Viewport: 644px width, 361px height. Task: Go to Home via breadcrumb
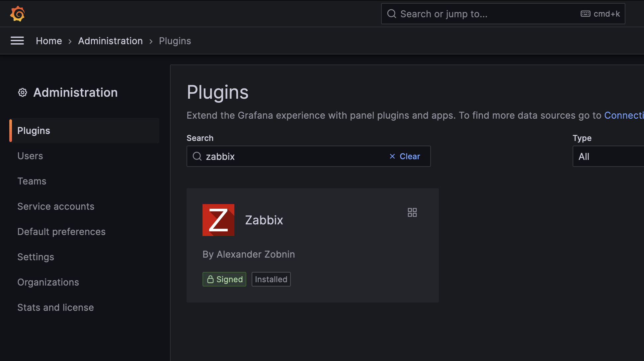(x=49, y=41)
